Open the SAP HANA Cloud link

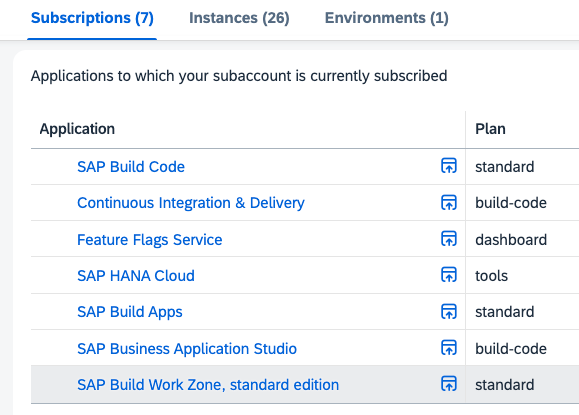click(x=136, y=275)
